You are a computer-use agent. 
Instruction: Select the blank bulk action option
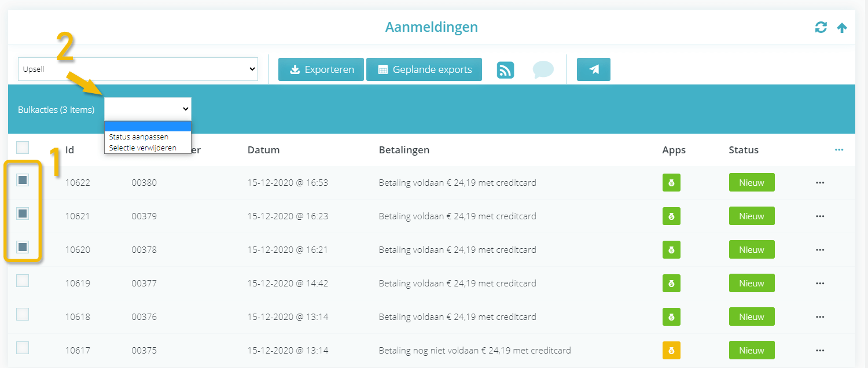click(x=148, y=126)
